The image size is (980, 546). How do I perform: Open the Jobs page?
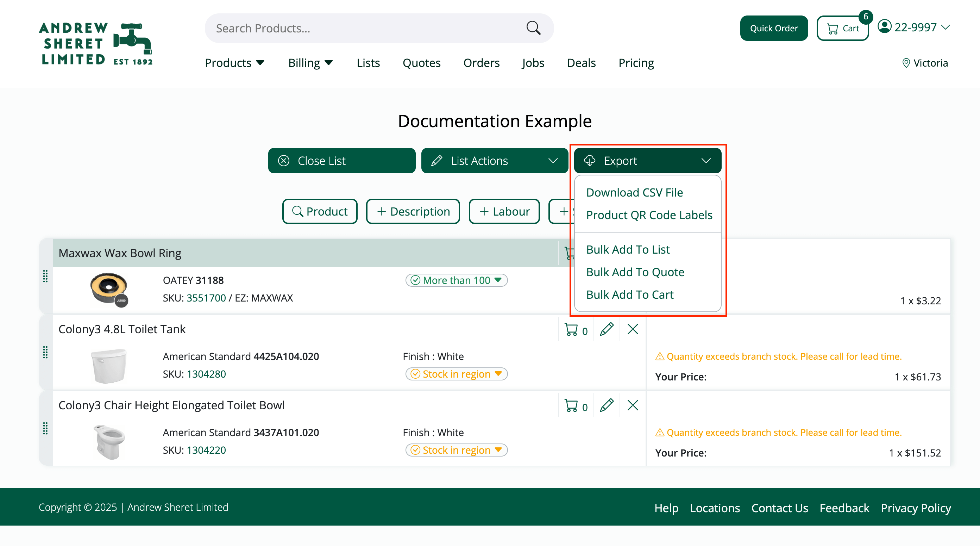click(533, 63)
